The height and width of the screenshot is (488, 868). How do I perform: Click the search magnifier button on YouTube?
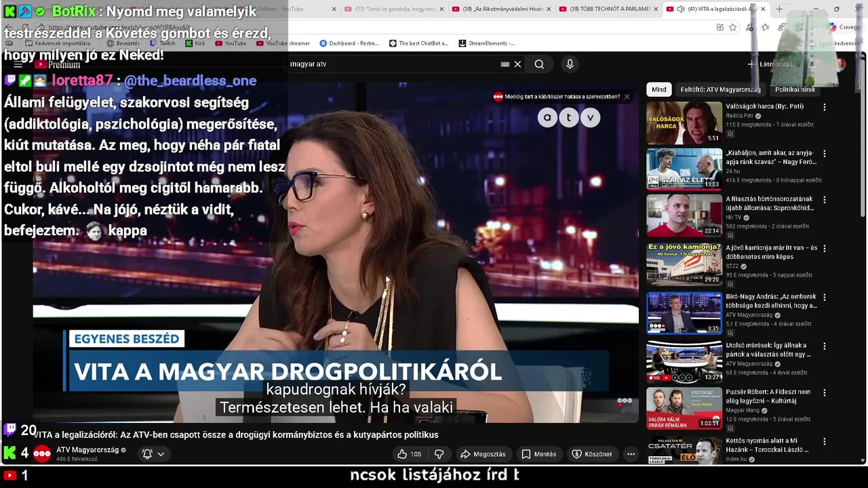point(539,64)
